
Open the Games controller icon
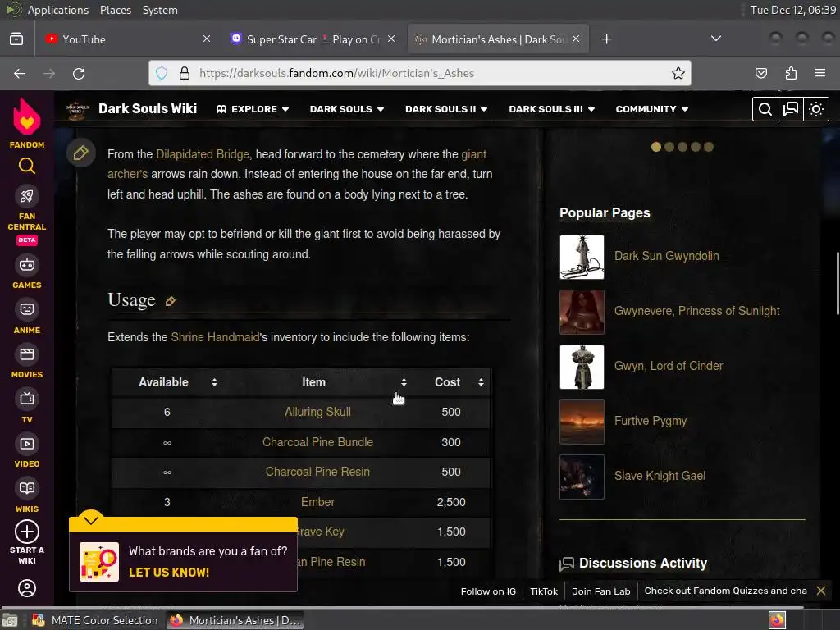pyautogui.click(x=27, y=265)
